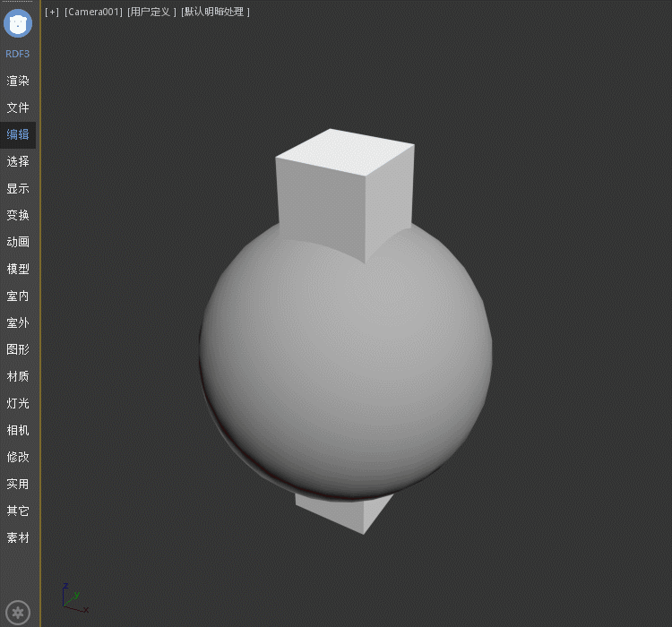Viewport: 672px width, 627px height.
Task: Open the [+] viewport general menu
Action: coord(52,12)
